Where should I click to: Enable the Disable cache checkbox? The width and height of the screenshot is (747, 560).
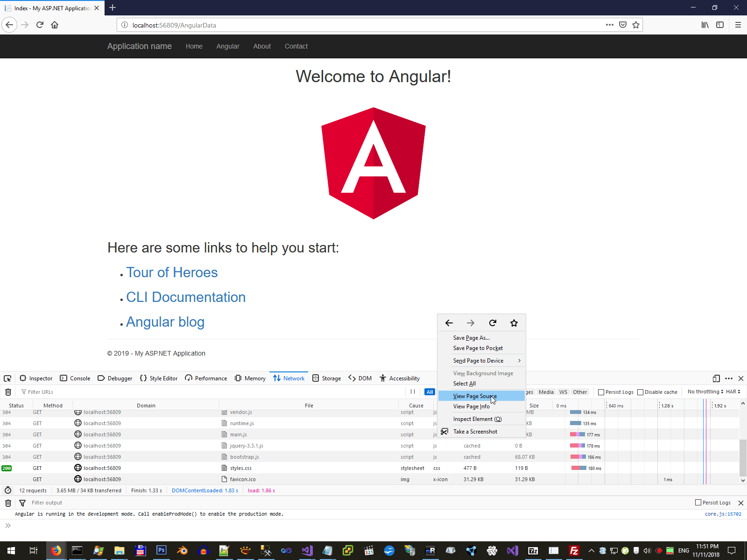click(641, 392)
